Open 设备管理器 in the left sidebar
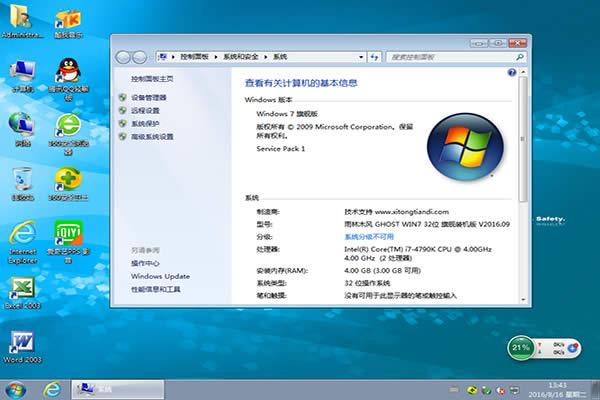This screenshot has width=600, height=400. pyautogui.click(x=149, y=98)
